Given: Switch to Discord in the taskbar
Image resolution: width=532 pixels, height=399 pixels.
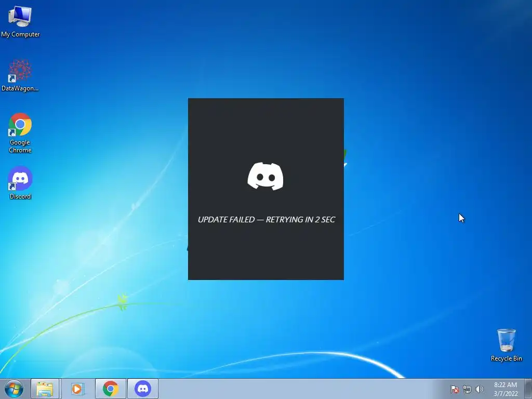Looking at the screenshot, I should tap(143, 389).
